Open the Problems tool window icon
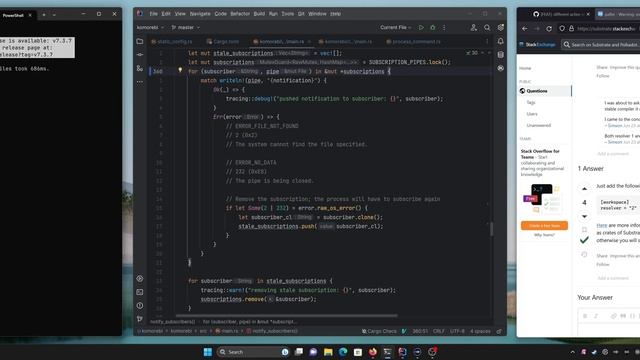Image resolution: width=640 pixels, height=360 pixels. pos(140,306)
